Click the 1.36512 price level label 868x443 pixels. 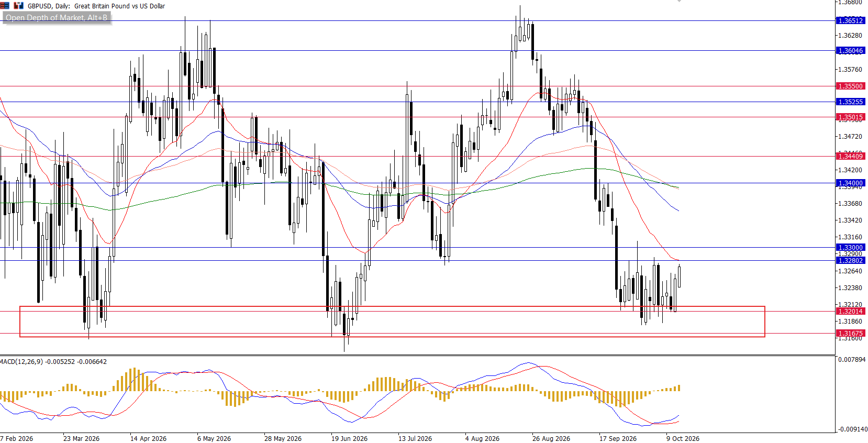click(x=851, y=21)
